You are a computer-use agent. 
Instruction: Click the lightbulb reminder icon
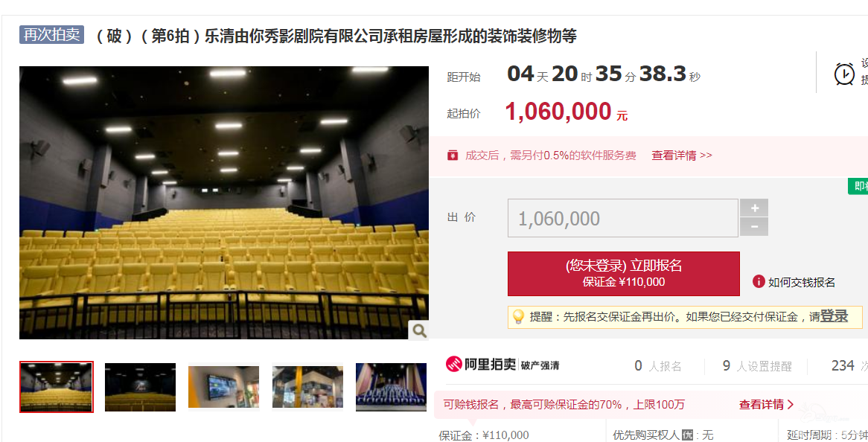coord(518,316)
